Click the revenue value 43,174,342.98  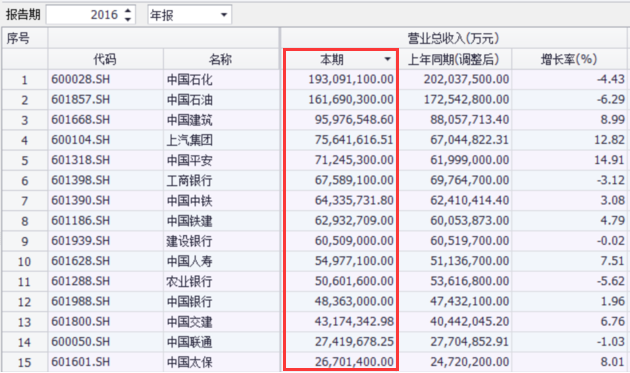pos(354,322)
